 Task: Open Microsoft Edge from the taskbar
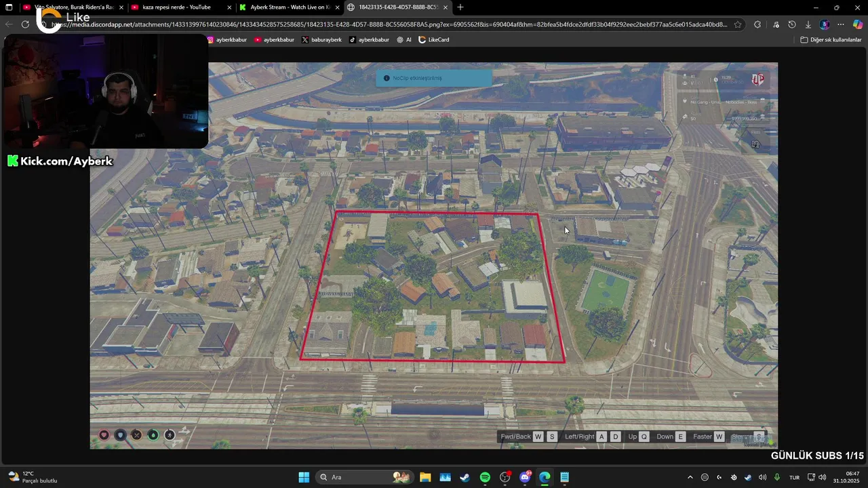(545, 477)
